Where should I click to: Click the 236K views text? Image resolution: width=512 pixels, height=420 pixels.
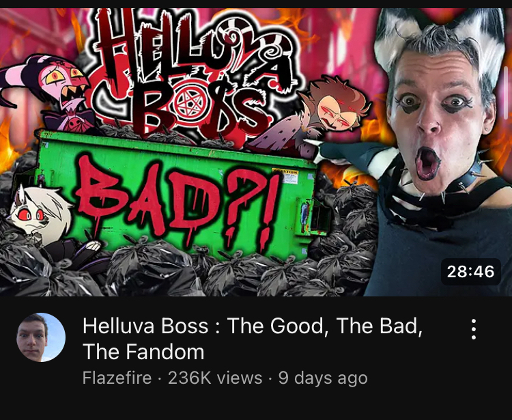(215, 378)
